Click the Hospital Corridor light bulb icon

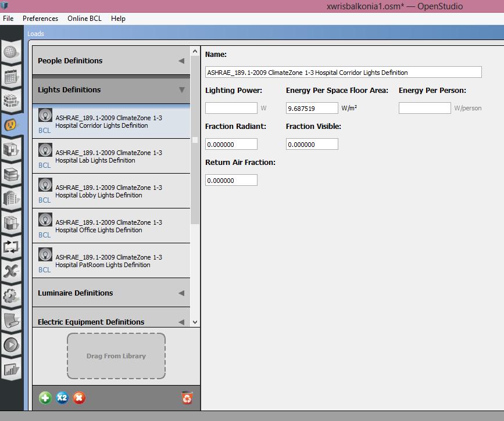[x=45, y=115]
